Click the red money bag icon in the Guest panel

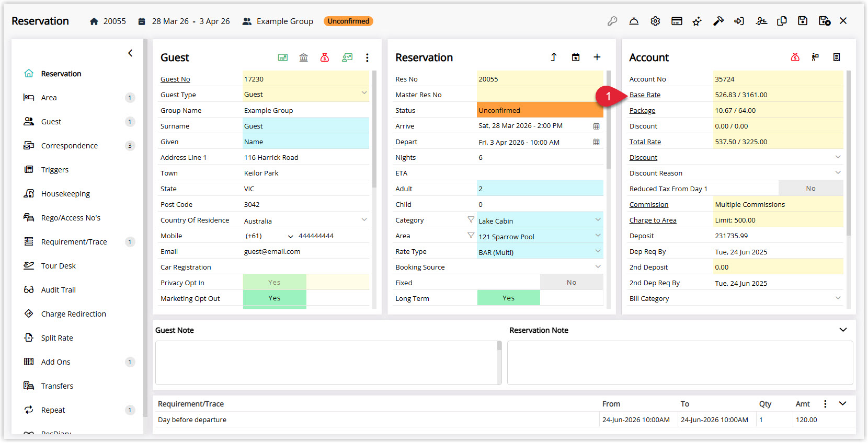pos(325,57)
